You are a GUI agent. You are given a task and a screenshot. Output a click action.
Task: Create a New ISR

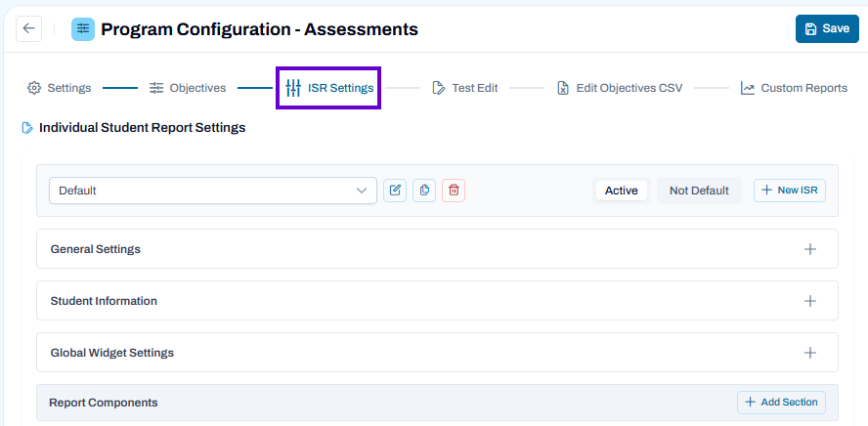point(790,191)
